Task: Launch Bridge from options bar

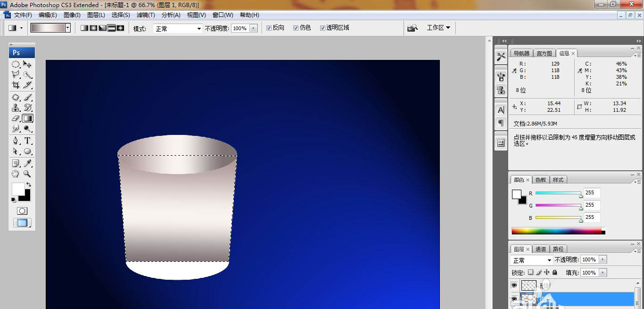Action: (x=413, y=28)
